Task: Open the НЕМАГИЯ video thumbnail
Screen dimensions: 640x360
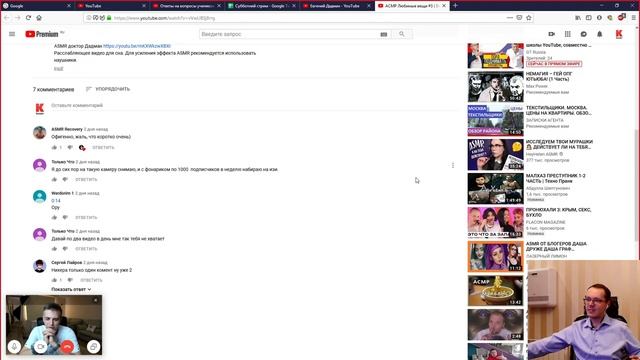Action: pyautogui.click(x=496, y=87)
